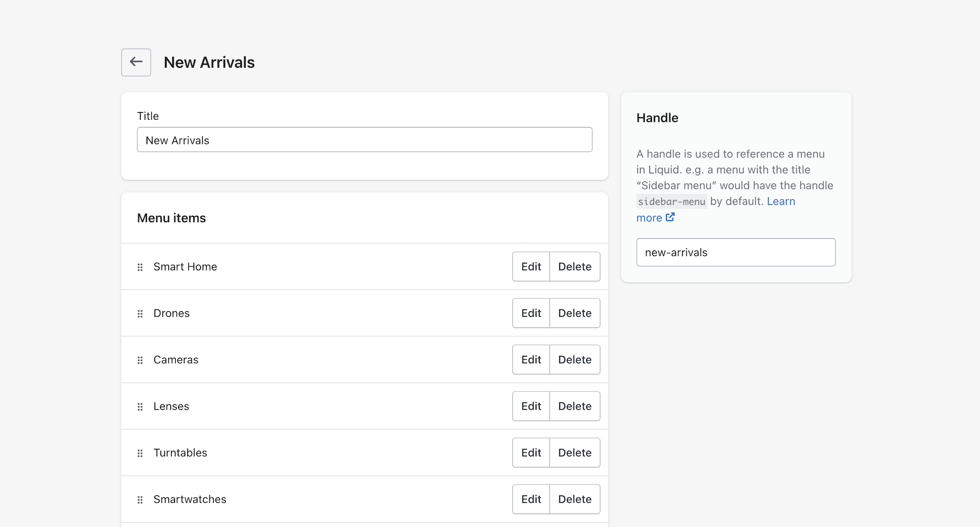Grab the drag handle beside Smart Home
The height and width of the screenshot is (527, 980).
pos(140,267)
